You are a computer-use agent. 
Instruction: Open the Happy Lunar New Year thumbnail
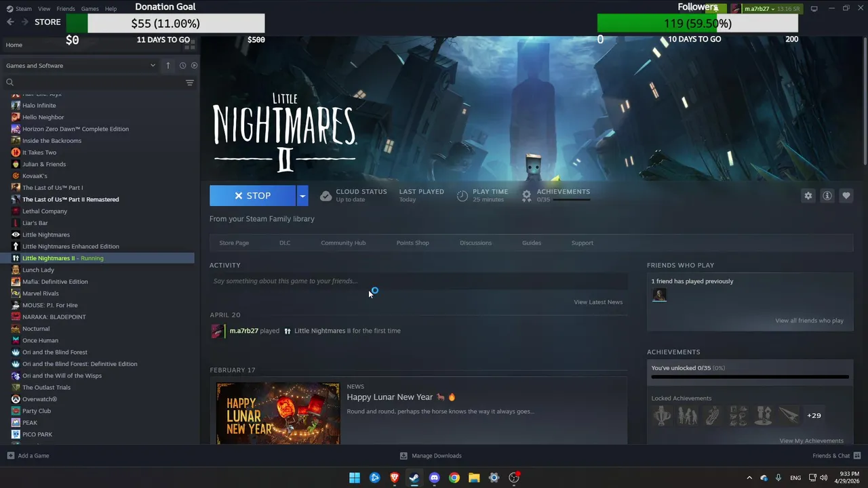click(x=278, y=413)
